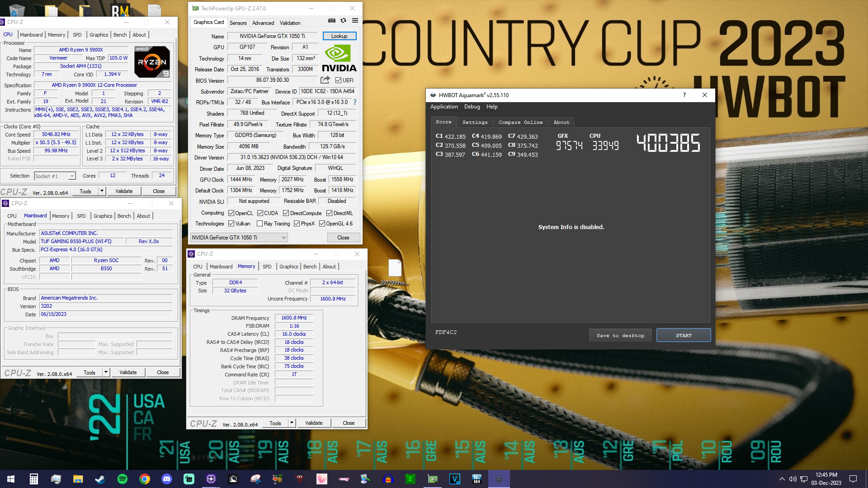Select the BM desktop shortcut icon
The image size is (868, 488).
pos(121,10)
